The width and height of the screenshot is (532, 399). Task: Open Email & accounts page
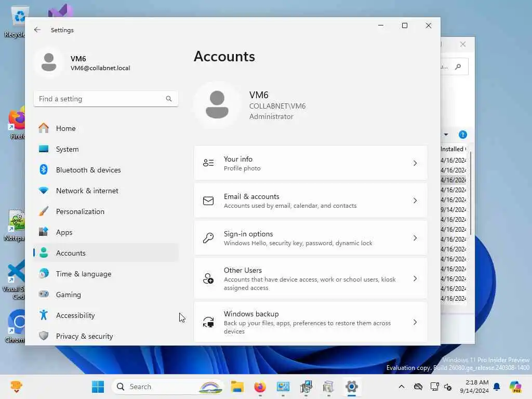coord(311,201)
